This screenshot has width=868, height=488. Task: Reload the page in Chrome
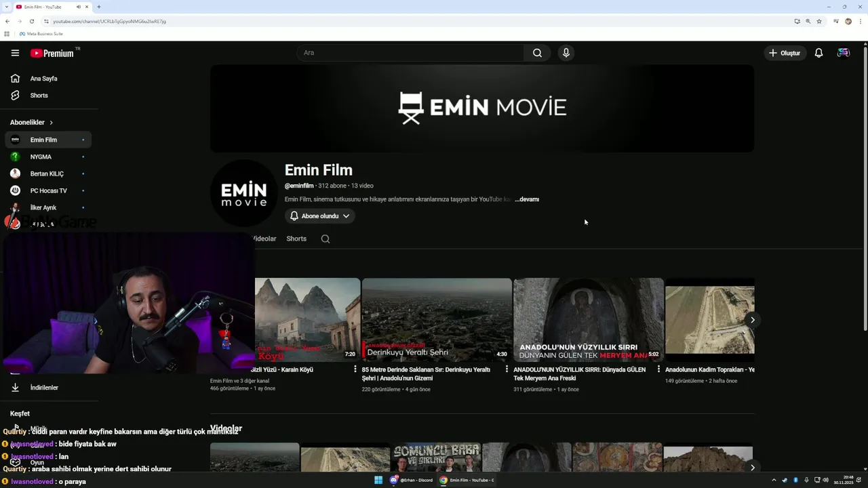[31, 21]
